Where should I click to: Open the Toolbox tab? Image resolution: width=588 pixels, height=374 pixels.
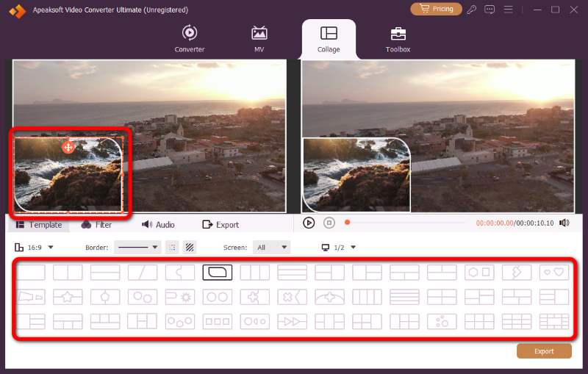click(x=398, y=40)
